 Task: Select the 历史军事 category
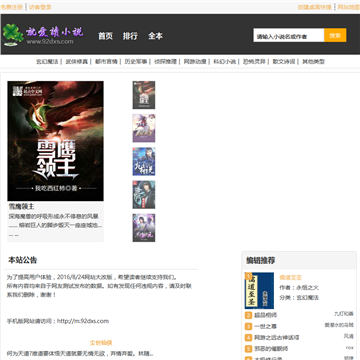[x=136, y=61]
